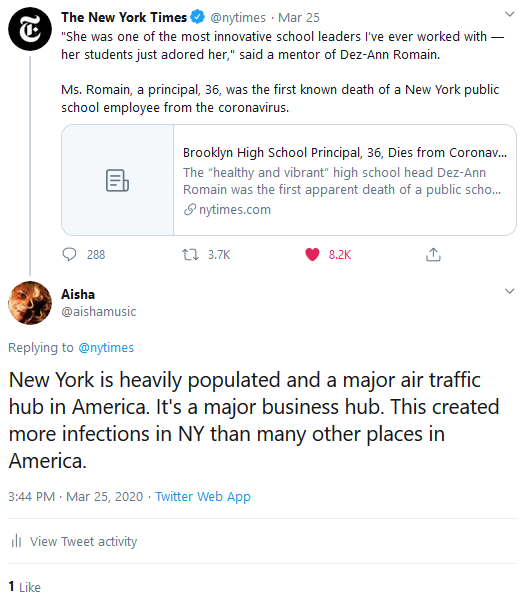Screen dimensions: 529x596
Task: Click the Mar 25 timestamp
Action: click(299, 17)
